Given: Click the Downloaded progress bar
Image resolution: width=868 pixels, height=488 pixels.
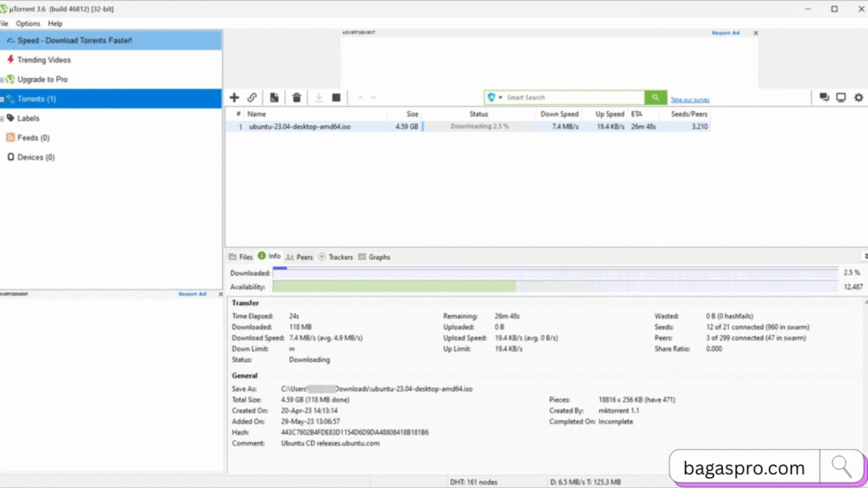Looking at the screenshot, I should [551, 273].
